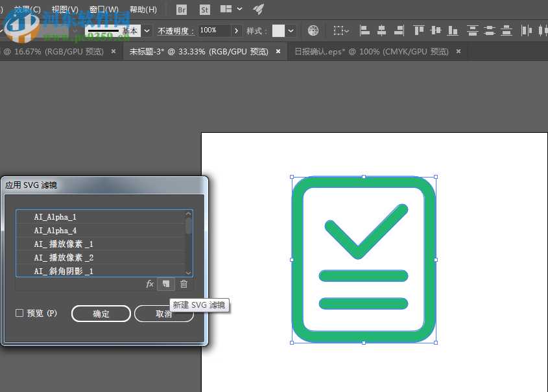Create a new SVG filter

click(x=167, y=284)
